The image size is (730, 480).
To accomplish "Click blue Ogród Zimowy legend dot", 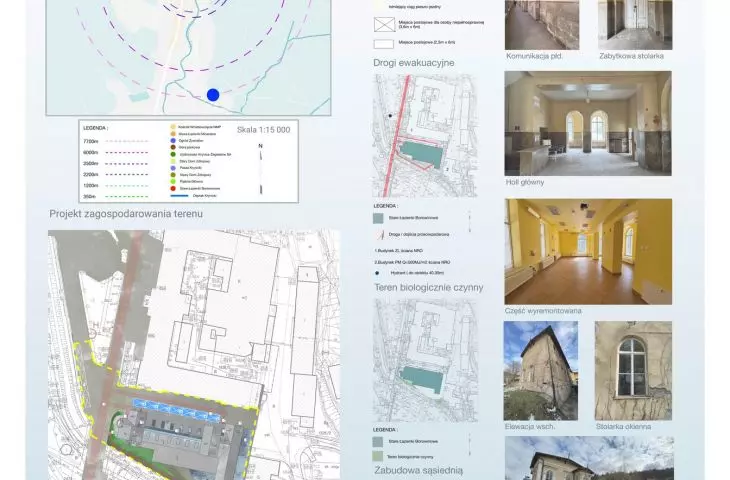I will coord(173,140).
